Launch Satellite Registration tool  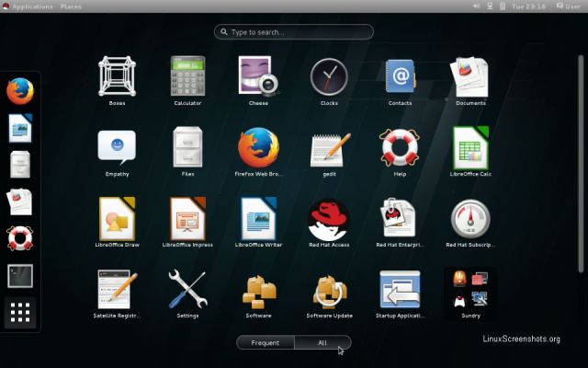117,289
